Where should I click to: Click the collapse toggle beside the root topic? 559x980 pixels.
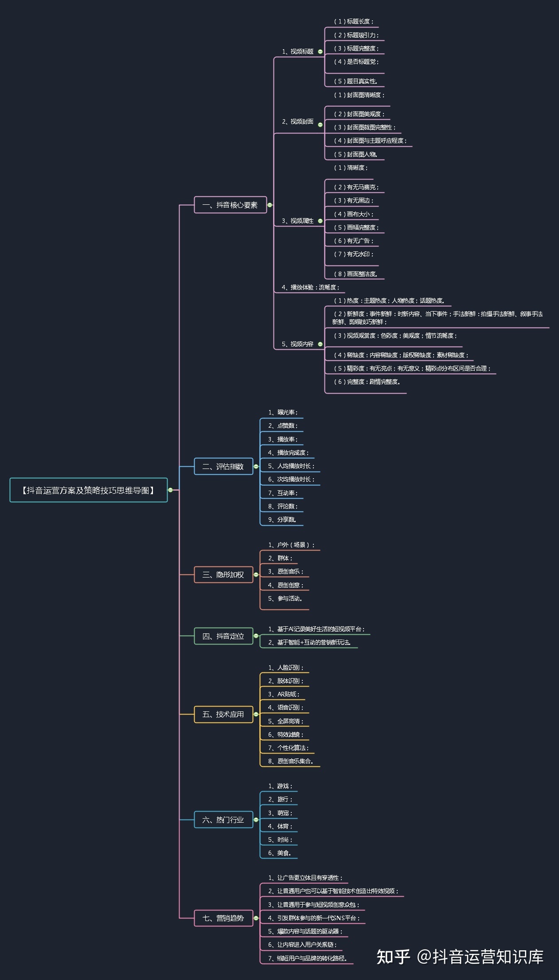[x=170, y=490]
